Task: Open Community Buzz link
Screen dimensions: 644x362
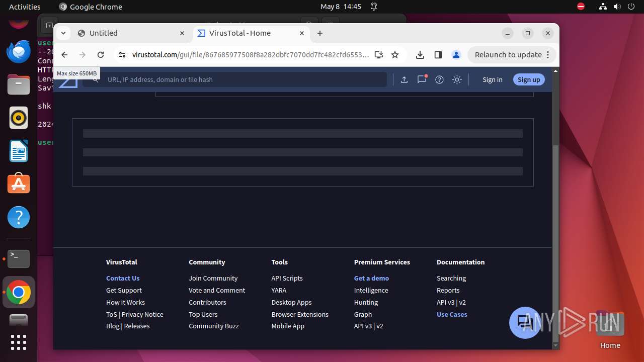Action: (214, 326)
